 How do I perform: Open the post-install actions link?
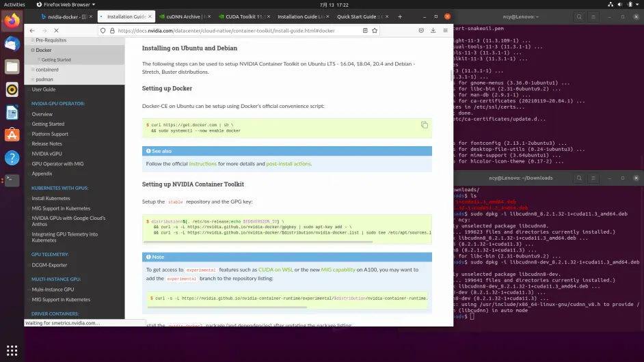[x=289, y=164]
